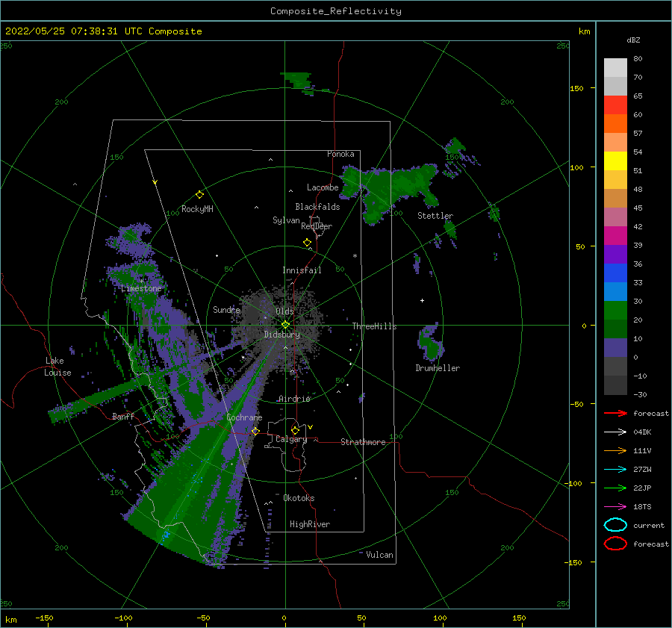Screen dimensions: 672x628
Task: Click the Cochrane city label
Action: (x=244, y=417)
